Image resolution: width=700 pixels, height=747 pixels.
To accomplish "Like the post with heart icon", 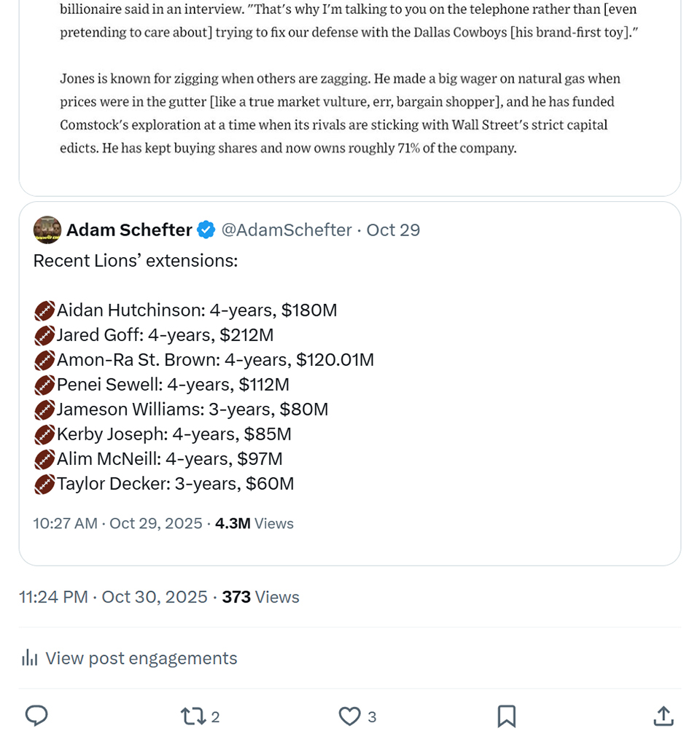I will pos(350,716).
